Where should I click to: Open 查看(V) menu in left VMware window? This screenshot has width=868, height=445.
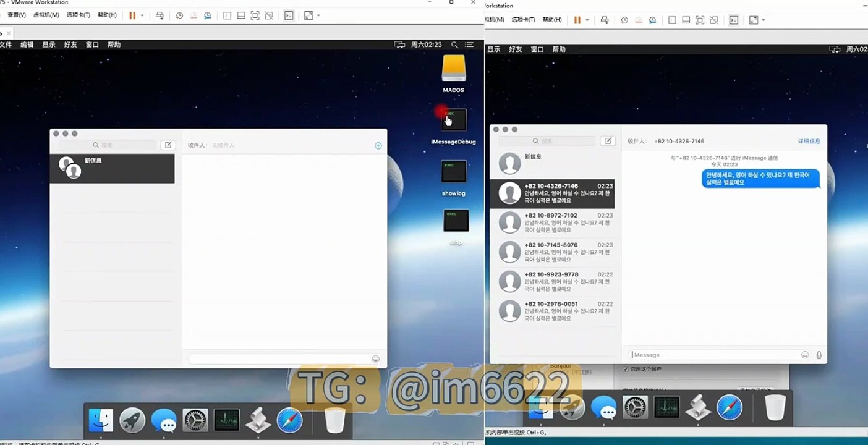(x=17, y=15)
